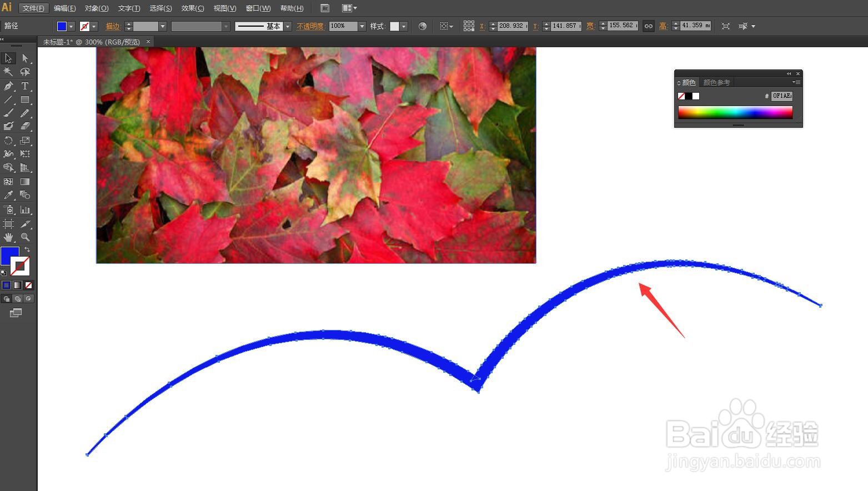This screenshot has height=491, width=868.
Task: Open Adobe Bridge via Br icon
Action: pyautogui.click(x=325, y=8)
